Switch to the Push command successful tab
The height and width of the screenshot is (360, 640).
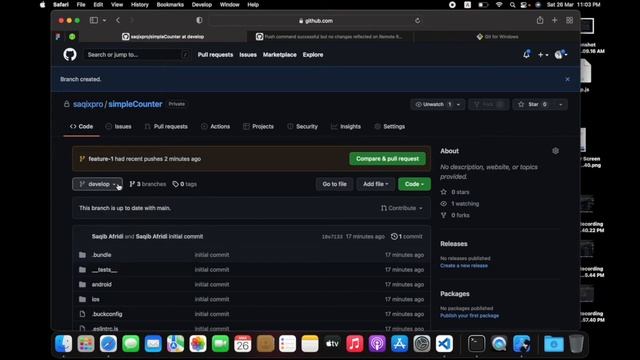point(330,37)
